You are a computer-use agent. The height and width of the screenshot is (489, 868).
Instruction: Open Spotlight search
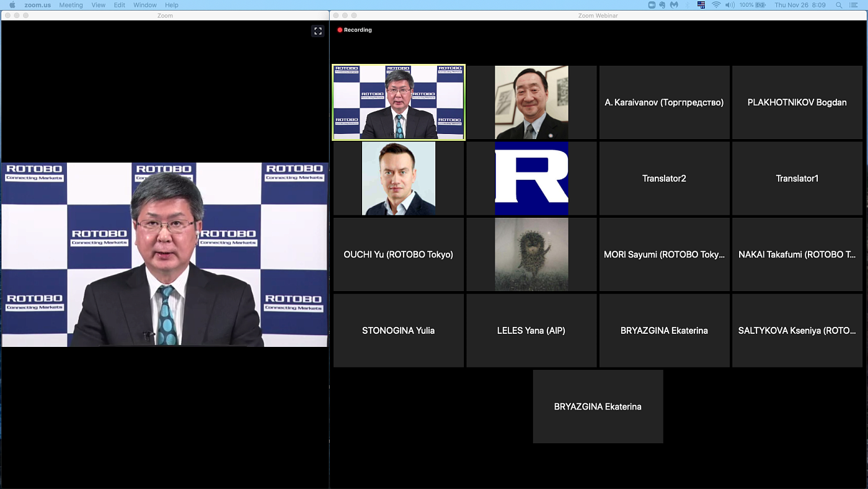(x=839, y=5)
